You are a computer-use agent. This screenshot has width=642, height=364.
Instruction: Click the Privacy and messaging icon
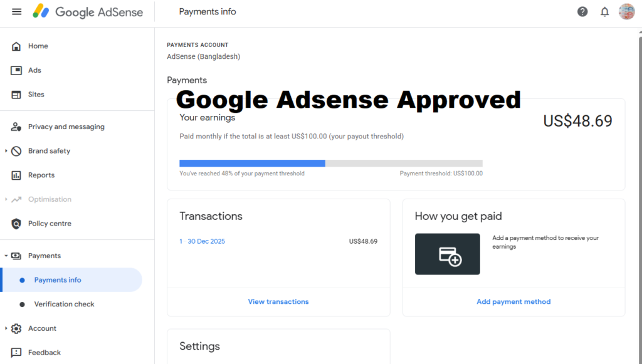17,127
